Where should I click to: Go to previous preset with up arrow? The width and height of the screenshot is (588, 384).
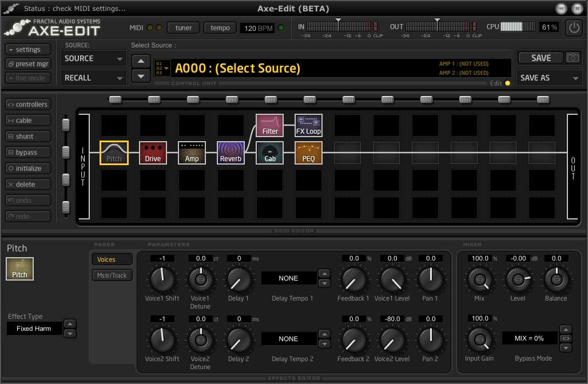141,62
